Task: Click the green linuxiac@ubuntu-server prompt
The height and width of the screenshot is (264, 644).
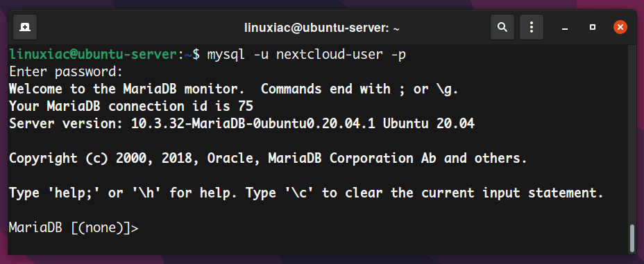Action: tap(93, 54)
